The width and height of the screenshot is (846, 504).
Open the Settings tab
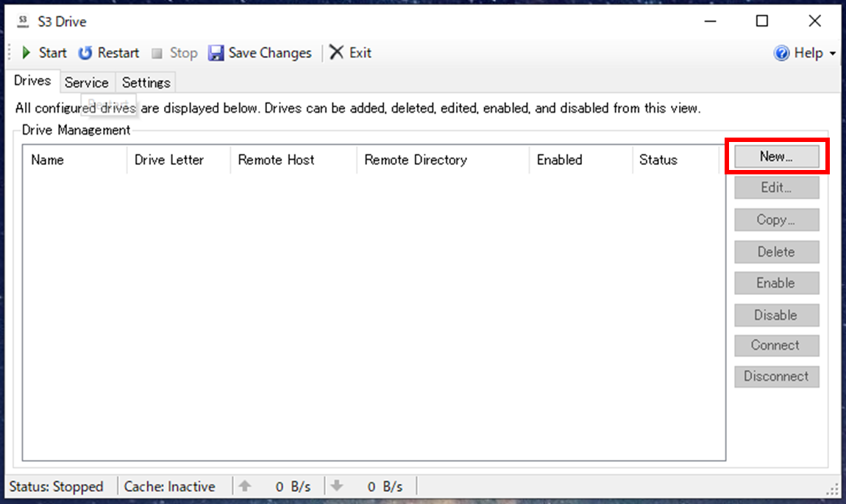click(x=146, y=82)
